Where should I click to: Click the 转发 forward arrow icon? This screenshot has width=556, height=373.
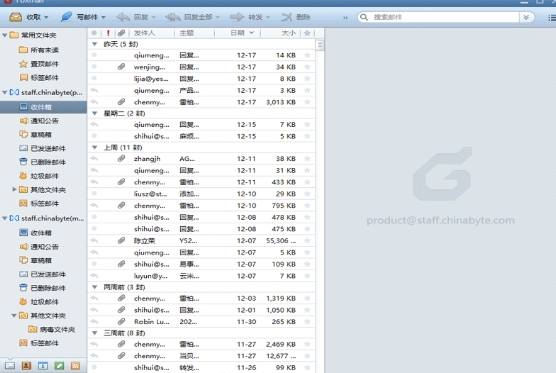pos(237,17)
